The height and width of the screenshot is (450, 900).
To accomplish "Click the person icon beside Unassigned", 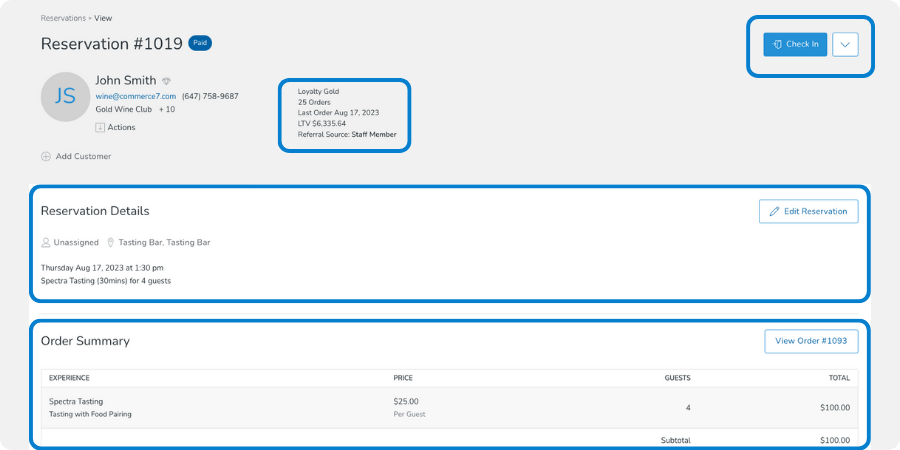I will 46,242.
